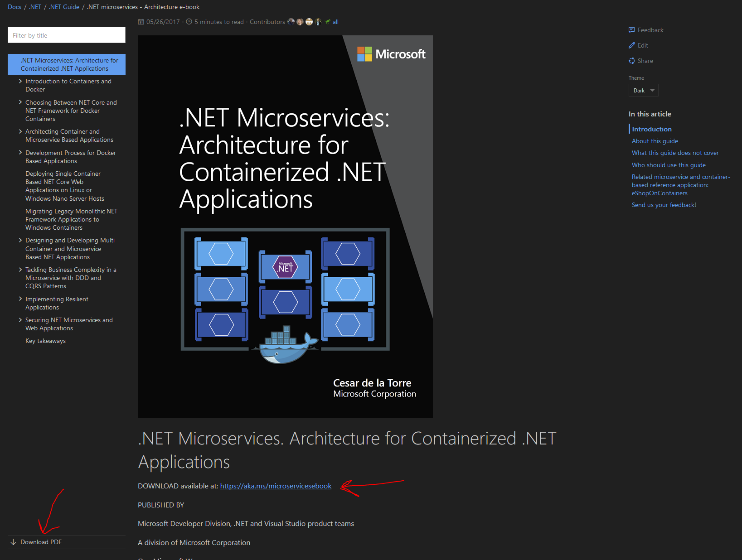Follow the aka.ms/microservicesebook download link
The width and height of the screenshot is (742, 560).
276,486
